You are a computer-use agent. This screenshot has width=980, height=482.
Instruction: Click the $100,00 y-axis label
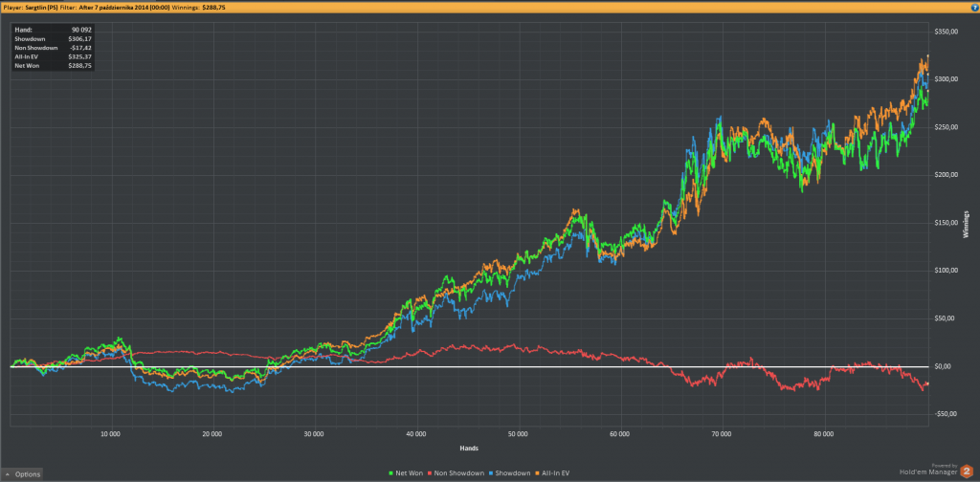coord(947,271)
